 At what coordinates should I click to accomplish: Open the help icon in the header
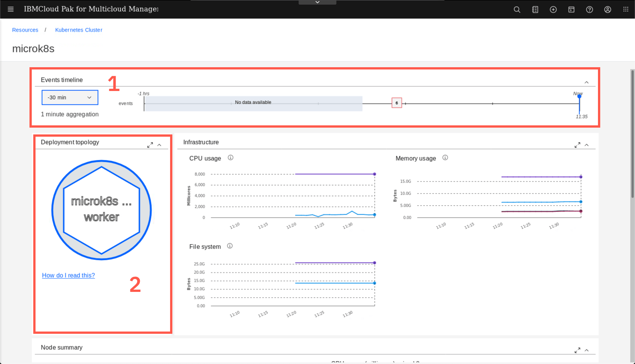coord(589,9)
